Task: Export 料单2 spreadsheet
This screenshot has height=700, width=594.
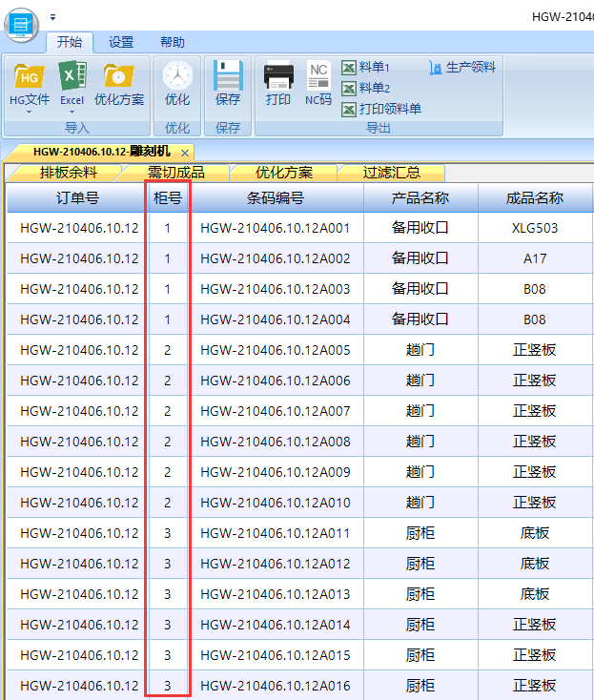Action: [365, 89]
